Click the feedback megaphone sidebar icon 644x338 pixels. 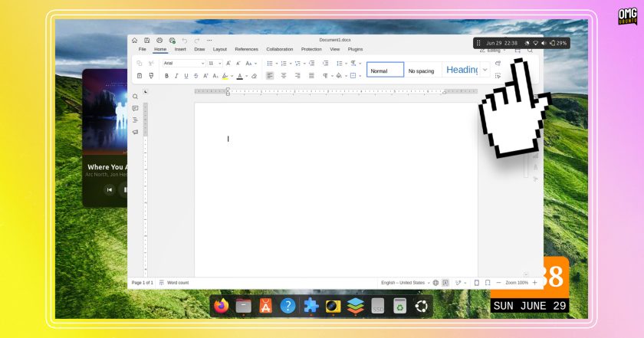(x=135, y=132)
